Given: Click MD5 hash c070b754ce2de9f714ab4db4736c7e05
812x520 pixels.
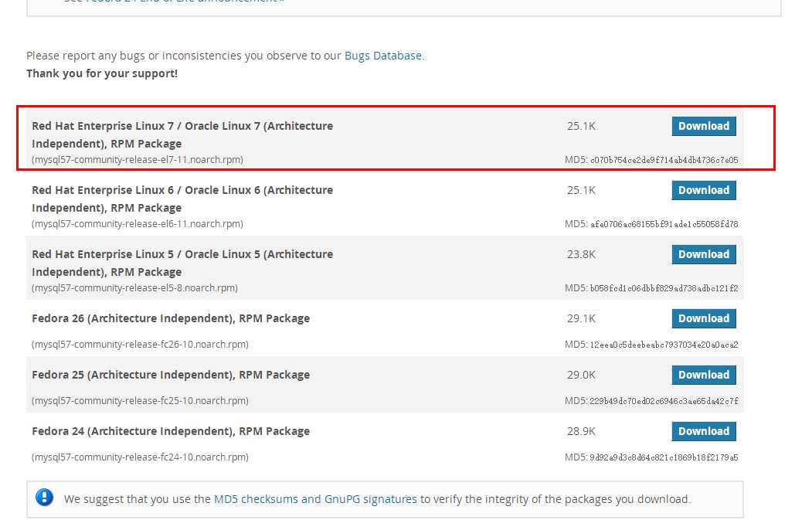Looking at the screenshot, I should pyautogui.click(x=664, y=160).
